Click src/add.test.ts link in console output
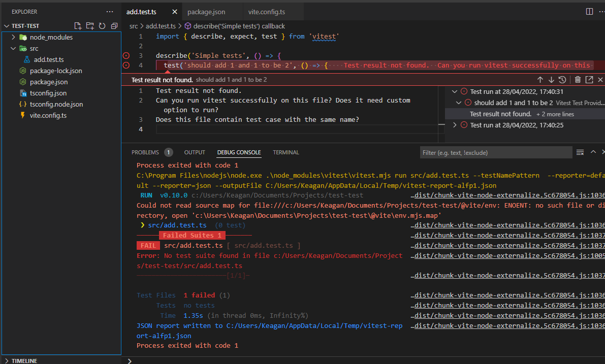 point(177,225)
